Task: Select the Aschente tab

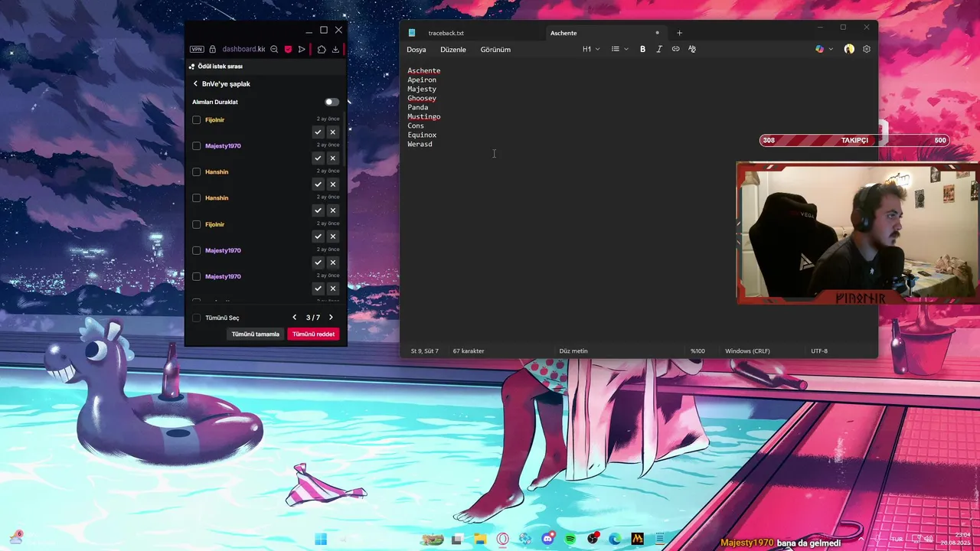Action: coord(563,33)
